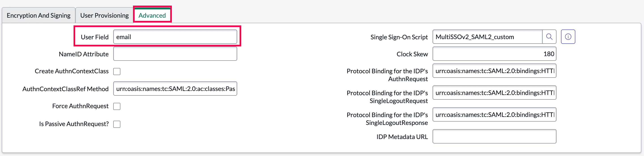Focus the IDP Metadata URL field

pyautogui.click(x=494, y=137)
